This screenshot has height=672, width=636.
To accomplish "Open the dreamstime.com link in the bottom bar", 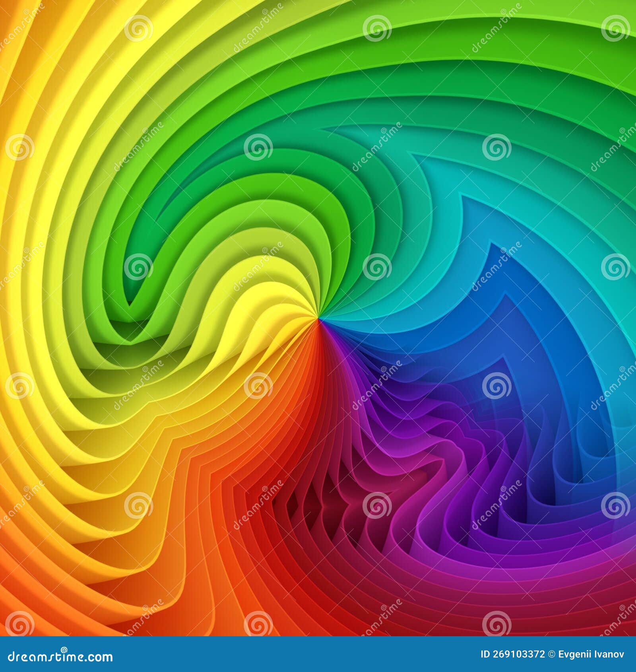I will pyautogui.click(x=60, y=657).
